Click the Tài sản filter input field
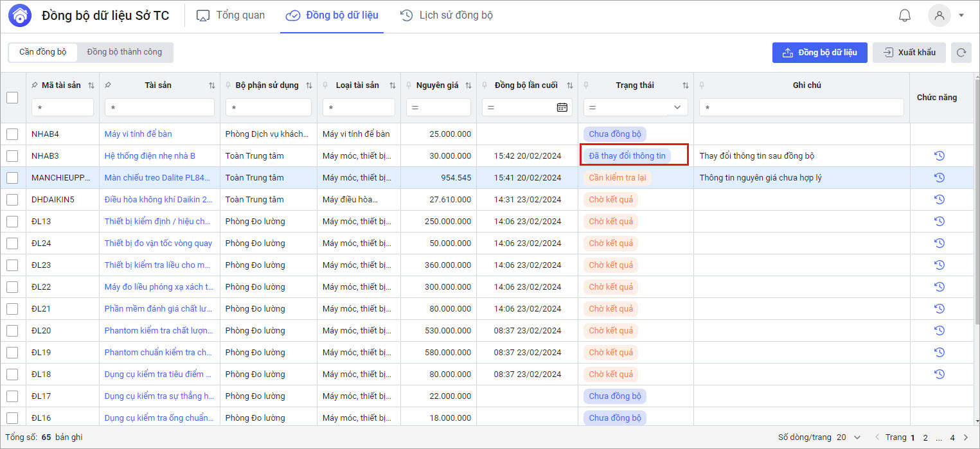980x449 pixels. (159, 107)
